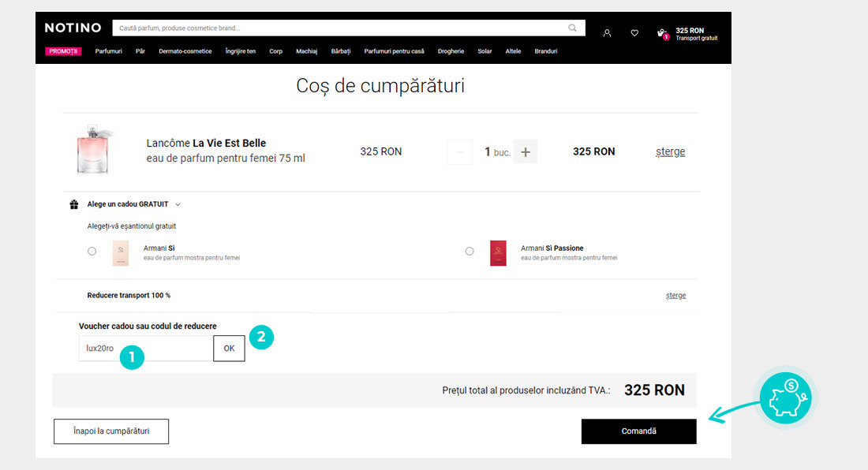Viewport: 868px width, 470px height.
Task: Open the Dermato-cosmetice menu
Action: coord(185,51)
